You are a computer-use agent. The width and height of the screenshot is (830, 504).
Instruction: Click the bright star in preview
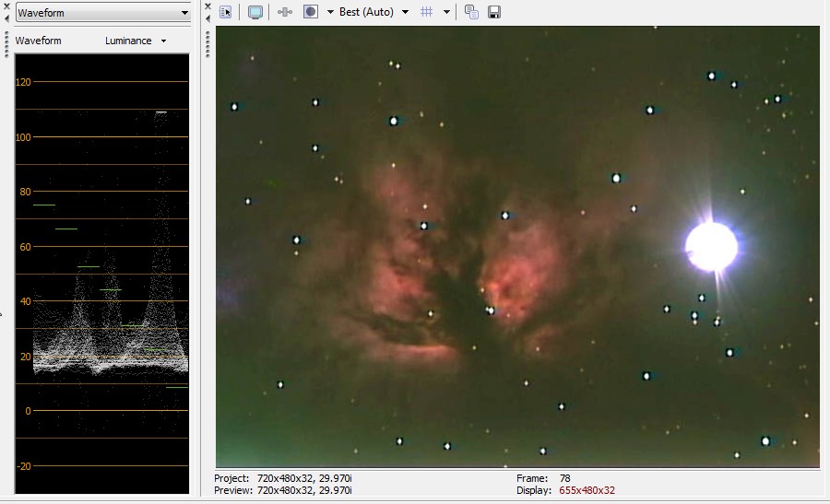711,246
